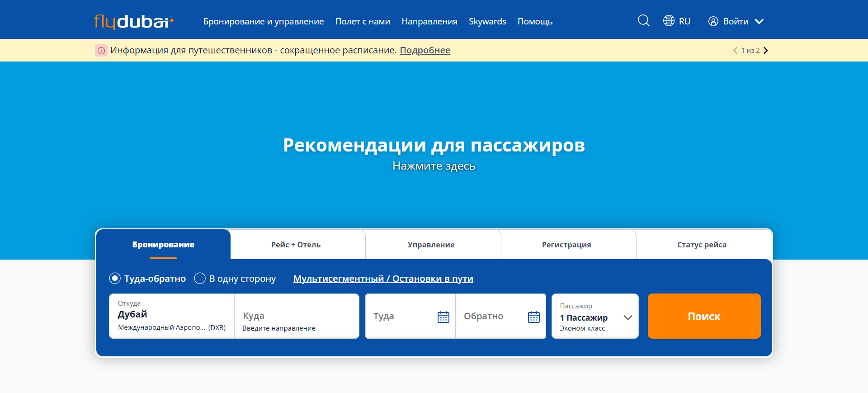This screenshot has width=868, height=393.
Task: Click the Куда destination input field
Action: [296, 317]
